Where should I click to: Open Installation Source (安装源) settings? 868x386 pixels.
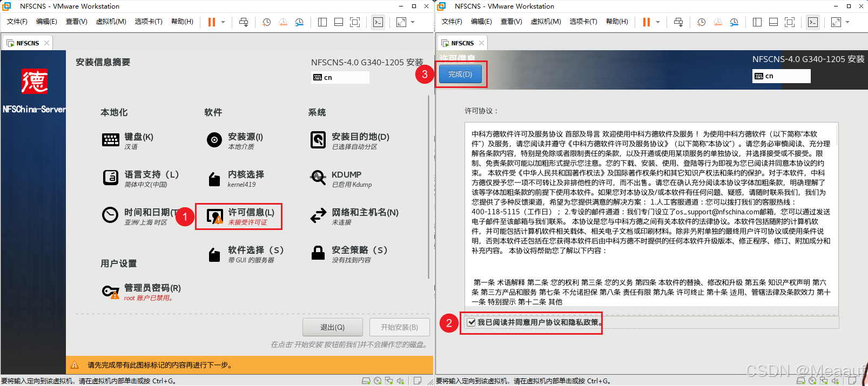pyautogui.click(x=235, y=141)
